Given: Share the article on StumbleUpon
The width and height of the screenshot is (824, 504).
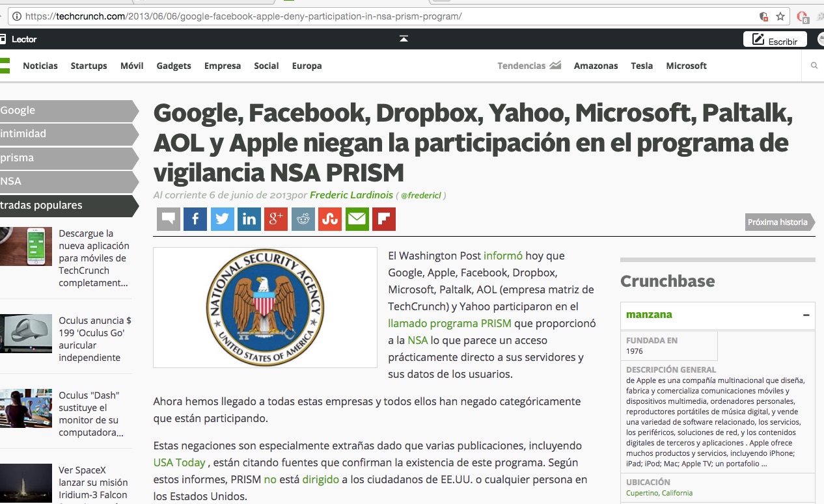Looking at the screenshot, I should point(330,219).
